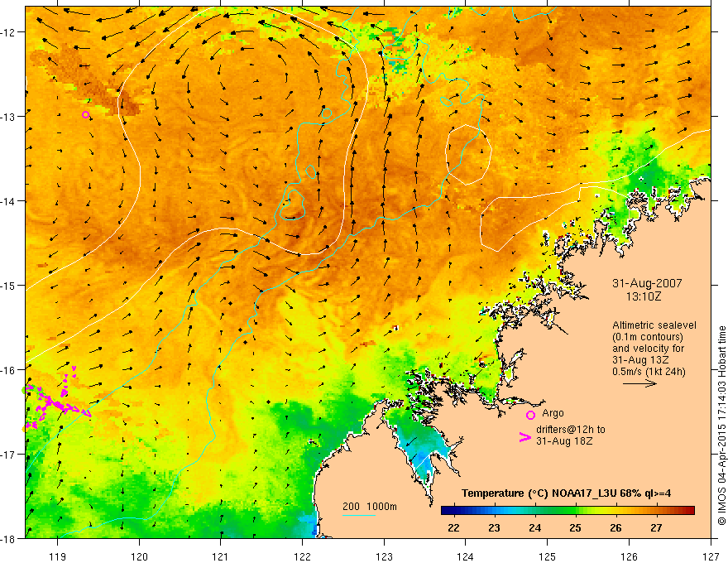
Task: Click the velocity scale arrow in legend
Action: 639,383
